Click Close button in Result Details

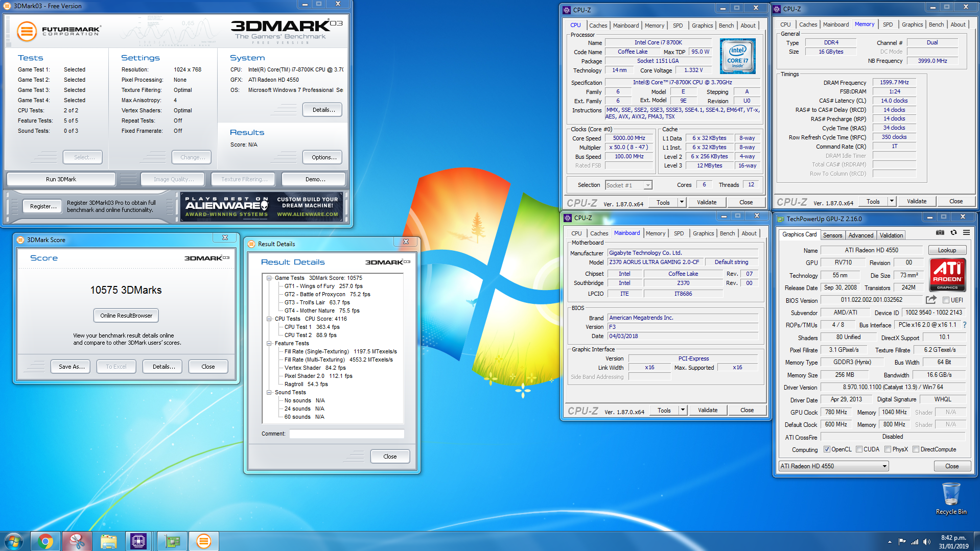tap(390, 457)
